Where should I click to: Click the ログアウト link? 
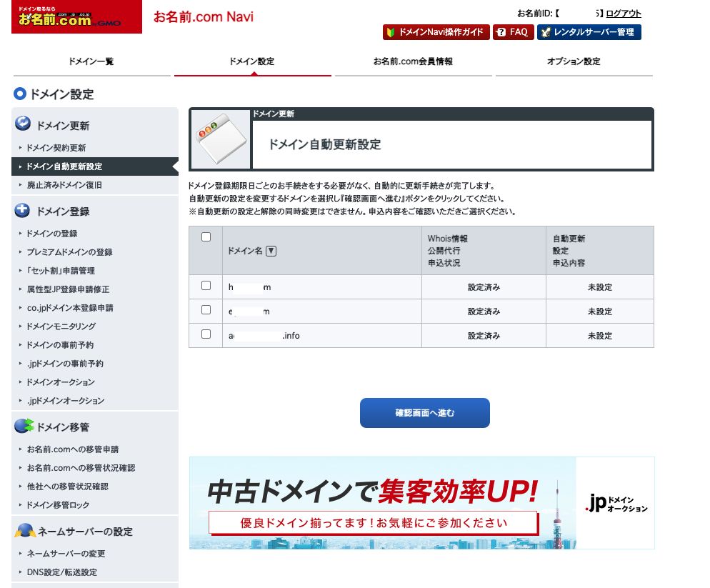tap(624, 14)
